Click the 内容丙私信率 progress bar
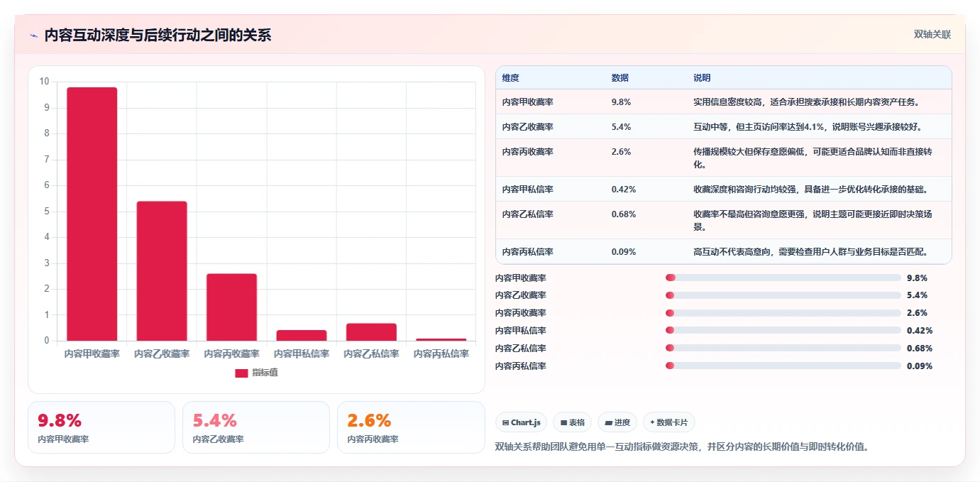The image size is (980, 482). [783, 366]
